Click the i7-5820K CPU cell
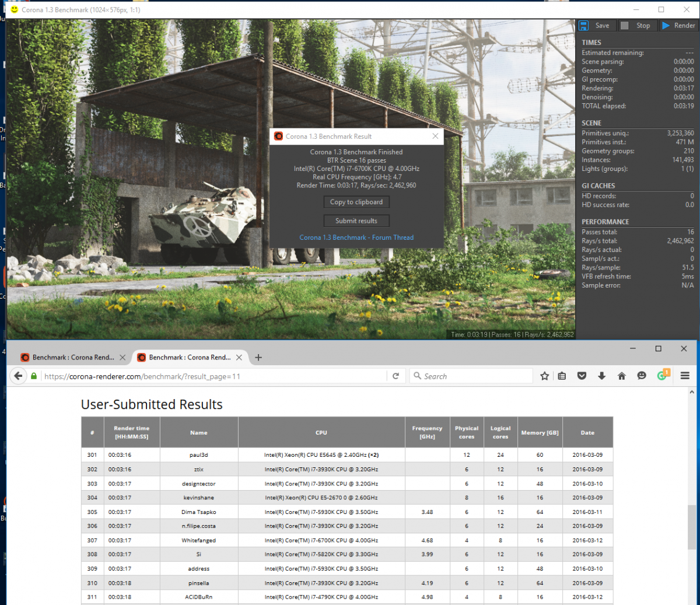The width and height of the screenshot is (700, 605). coord(321,554)
